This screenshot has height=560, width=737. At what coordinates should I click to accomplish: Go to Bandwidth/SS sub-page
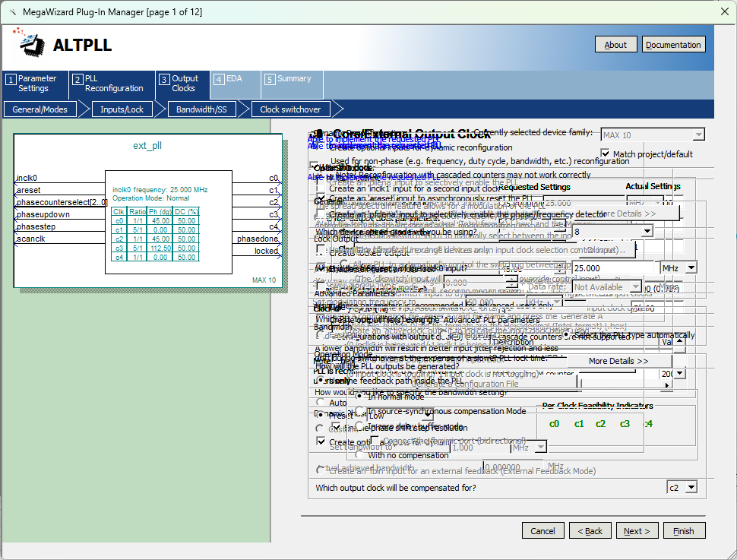(x=201, y=109)
